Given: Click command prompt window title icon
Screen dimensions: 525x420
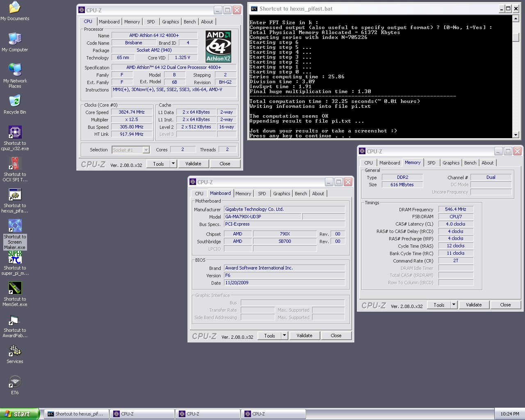Looking at the screenshot, I should click(x=254, y=9).
